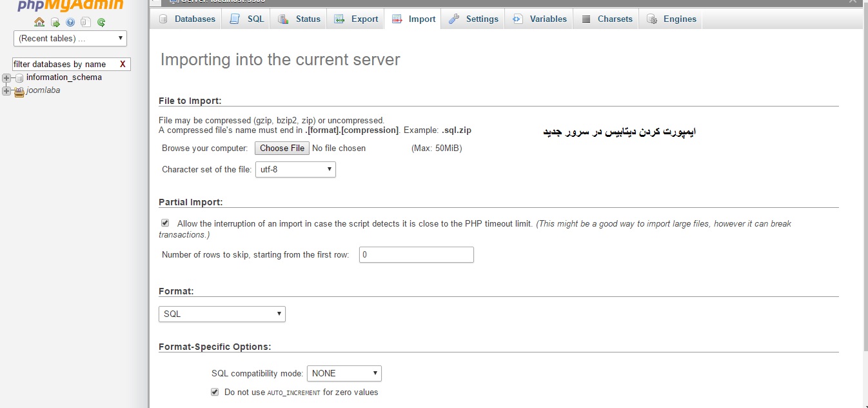Select joomlaba database in tree
The height and width of the screenshot is (408, 868).
pos(43,90)
